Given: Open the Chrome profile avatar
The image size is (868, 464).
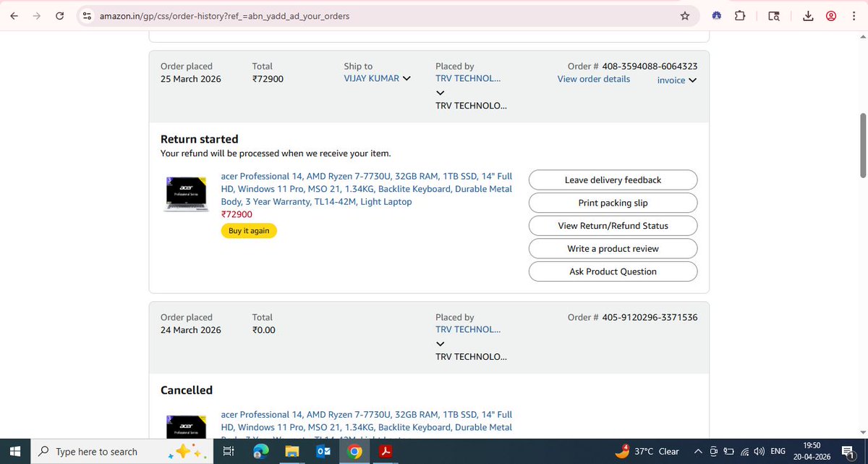Looking at the screenshot, I should [832, 15].
